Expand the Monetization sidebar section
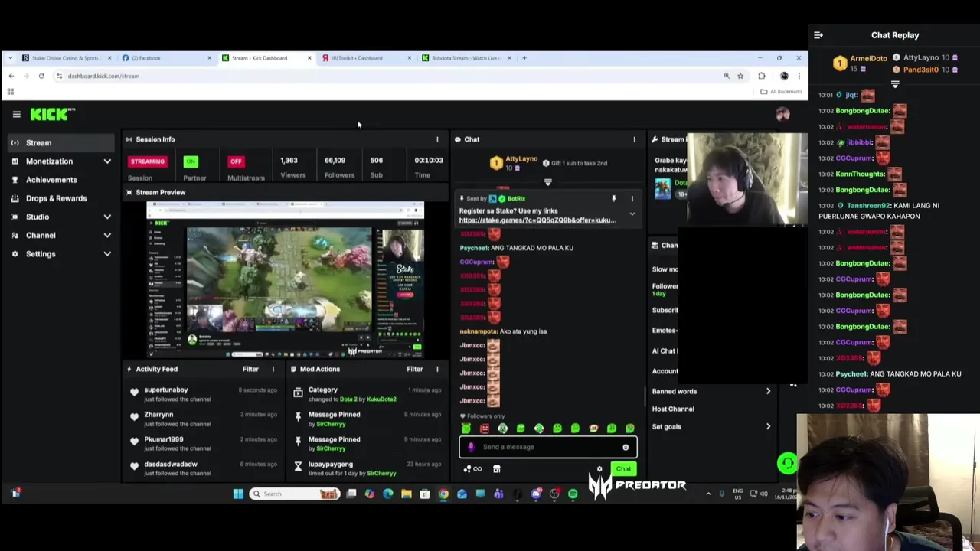The image size is (980, 551). [x=107, y=161]
